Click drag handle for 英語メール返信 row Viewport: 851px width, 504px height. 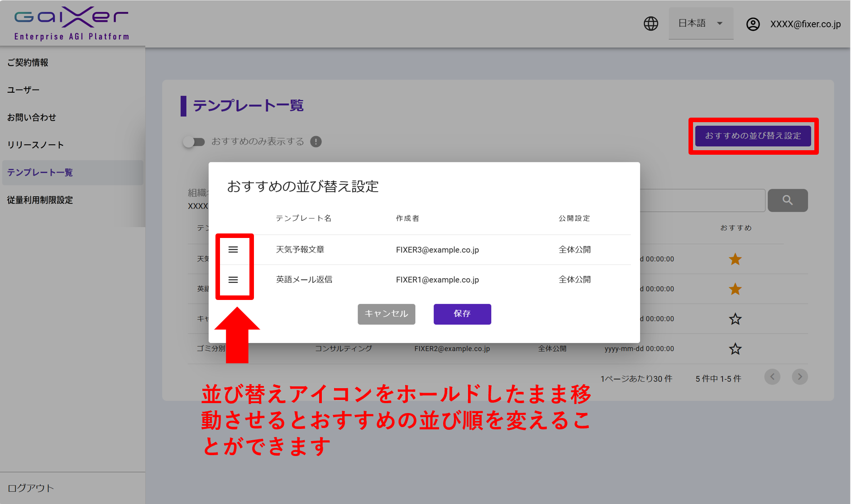point(233,280)
